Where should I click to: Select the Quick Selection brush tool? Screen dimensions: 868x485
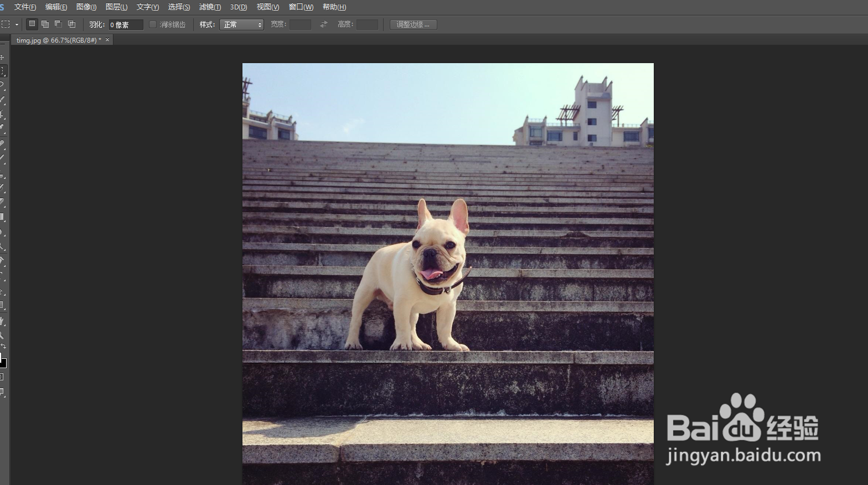click(2, 100)
